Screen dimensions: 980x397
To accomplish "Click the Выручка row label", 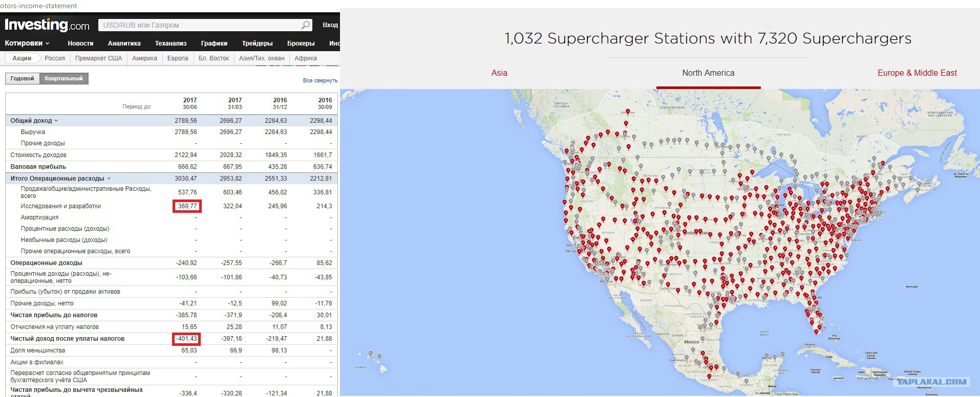I will (x=33, y=132).
